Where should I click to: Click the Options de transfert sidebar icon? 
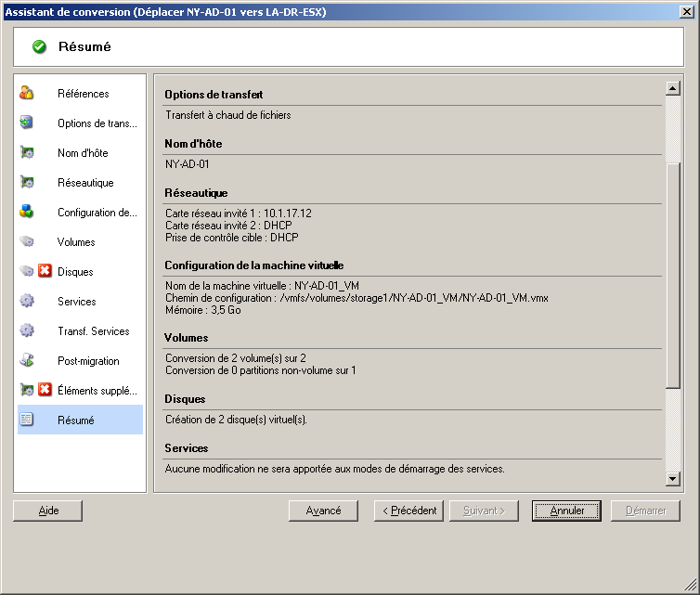(27, 123)
